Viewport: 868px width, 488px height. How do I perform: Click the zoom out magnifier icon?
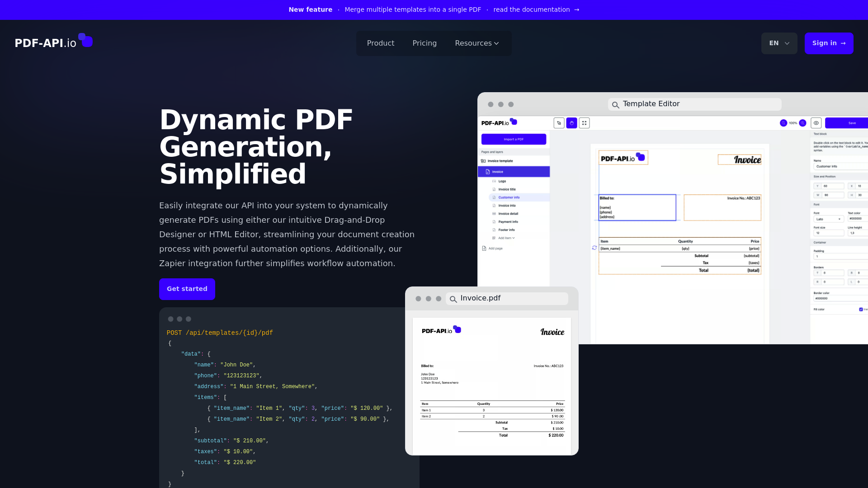click(783, 123)
